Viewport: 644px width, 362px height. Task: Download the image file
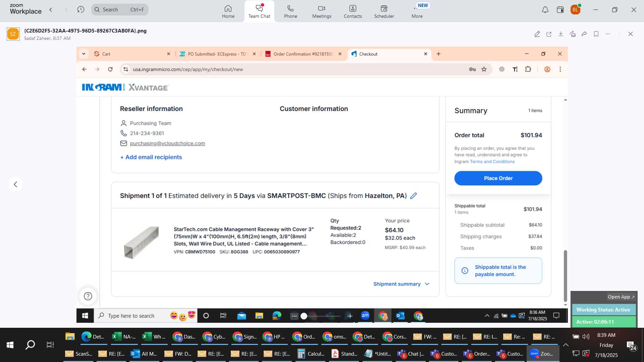(560, 34)
